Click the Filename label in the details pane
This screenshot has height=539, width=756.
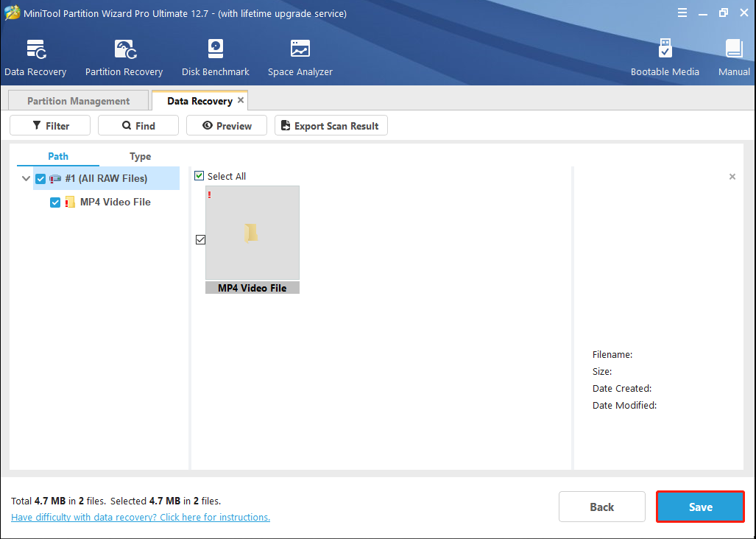click(x=612, y=354)
